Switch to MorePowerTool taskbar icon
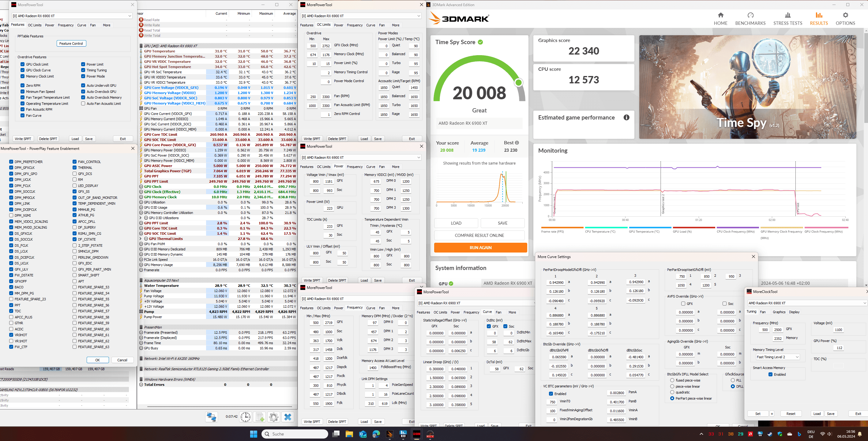Screen dimensions: 868x441 pyautogui.click(x=417, y=434)
